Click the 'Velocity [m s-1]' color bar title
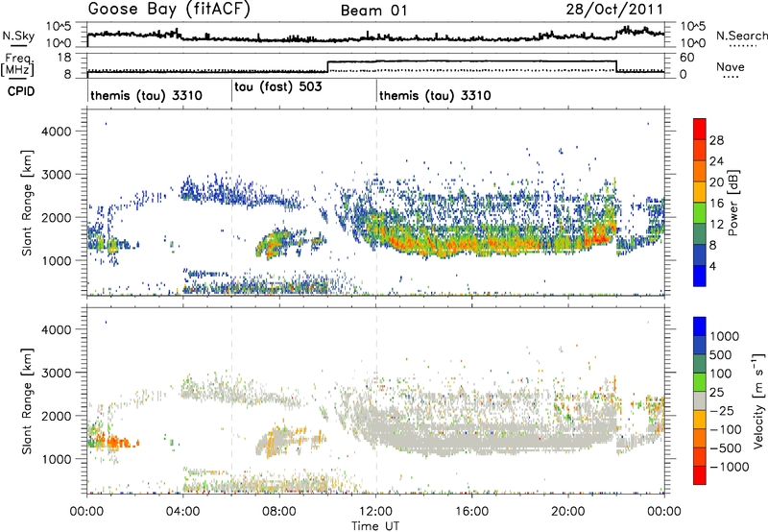The image size is (768, 532). click(758, 400)
